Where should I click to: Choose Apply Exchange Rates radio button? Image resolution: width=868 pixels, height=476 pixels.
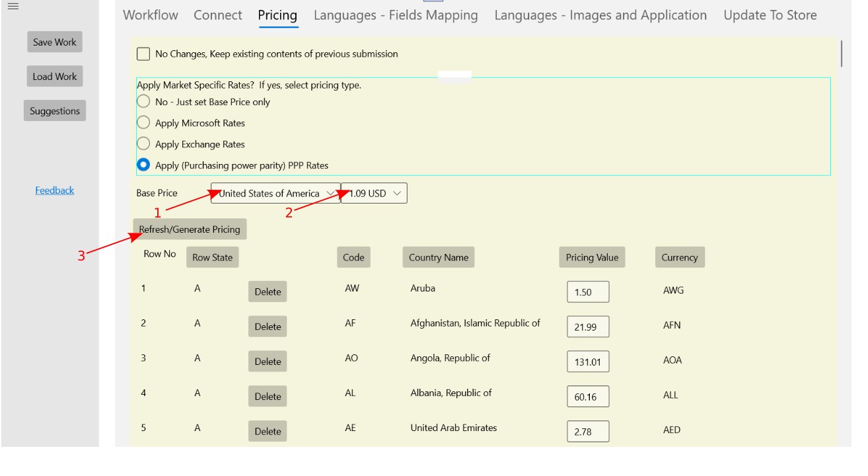(143, 144)
